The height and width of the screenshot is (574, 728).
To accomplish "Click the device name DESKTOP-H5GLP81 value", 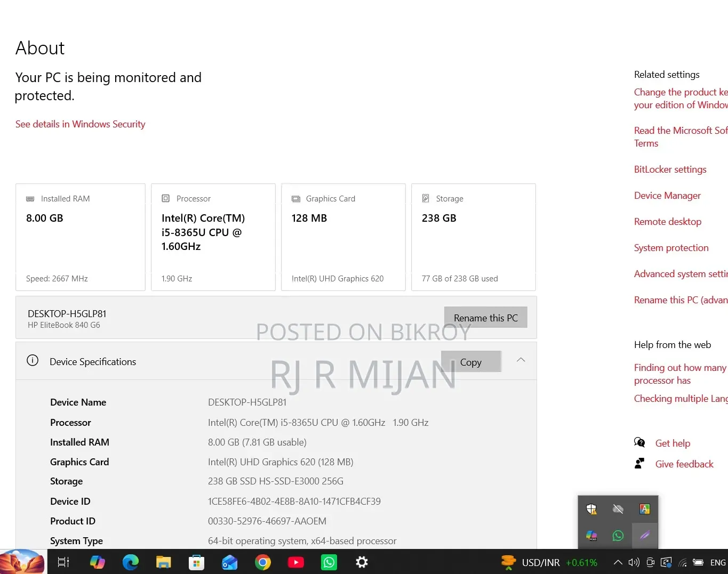I will [247, 402].
